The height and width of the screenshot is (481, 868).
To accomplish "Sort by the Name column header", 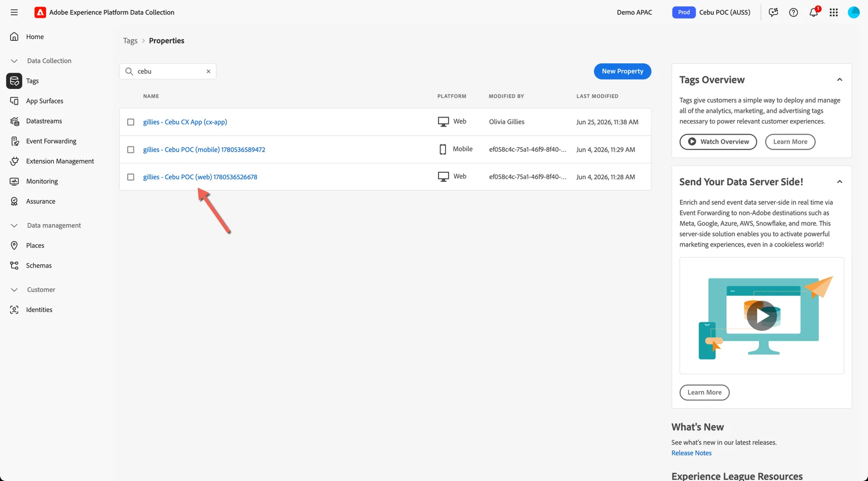I will click(x=151, y=96).
